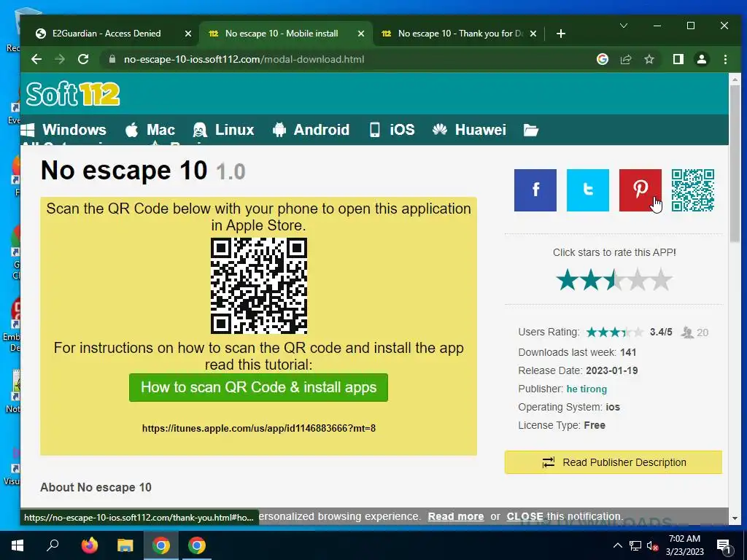Rate the app four stars

pos(638,279)
